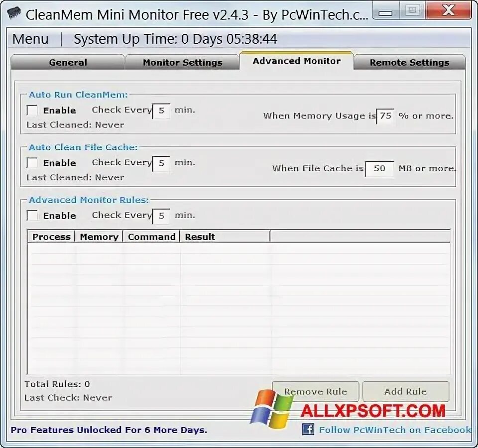
Task: Click Pro Features Unlocked status text
Action: click(x=109, y=430)
